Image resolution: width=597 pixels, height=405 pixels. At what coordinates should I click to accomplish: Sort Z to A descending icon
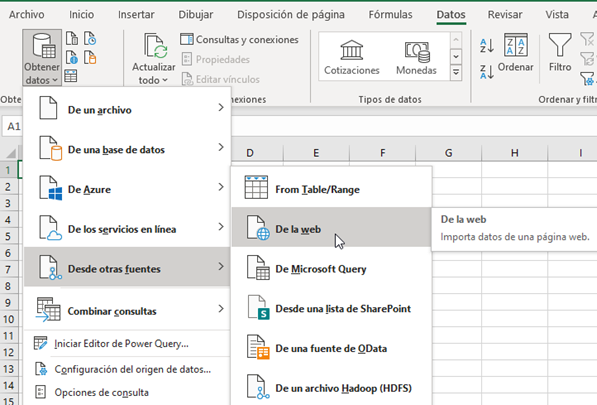pos(487,72)
